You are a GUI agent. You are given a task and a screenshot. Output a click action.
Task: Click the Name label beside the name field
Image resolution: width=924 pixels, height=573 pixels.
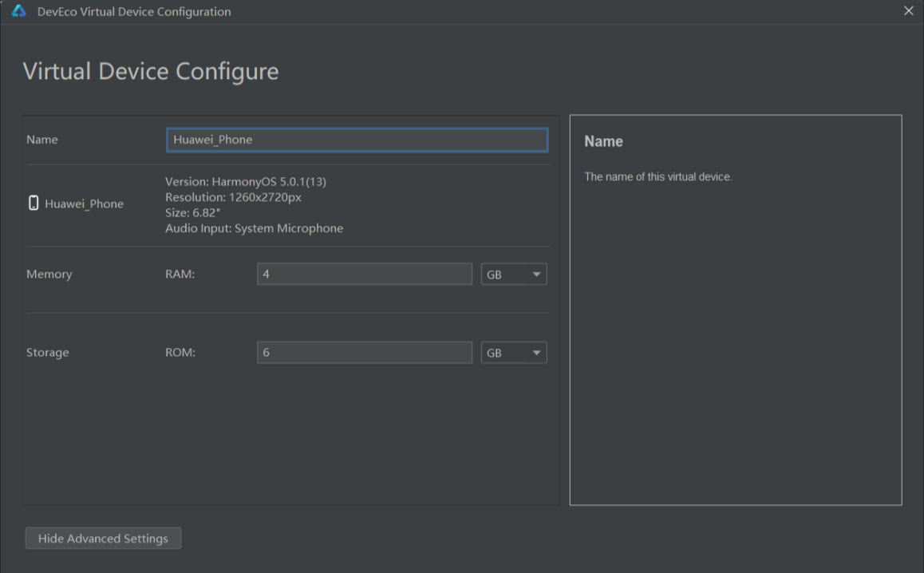click(41, 140)
